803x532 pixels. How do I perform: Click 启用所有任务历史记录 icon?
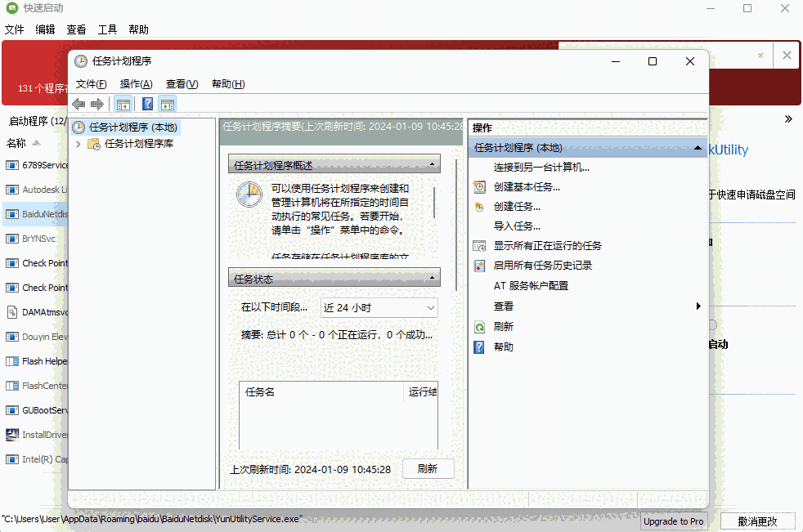tap(478, 265)
